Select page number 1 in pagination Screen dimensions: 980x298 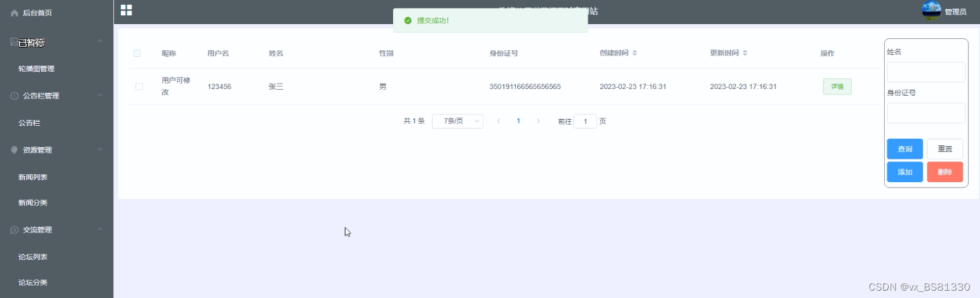coord(519,121)
